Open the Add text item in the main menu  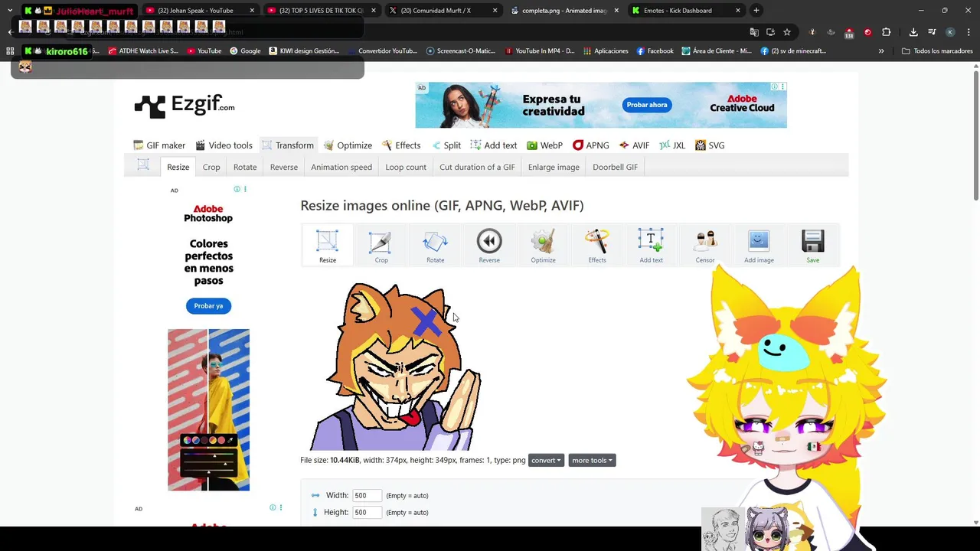[x=494, y=145]
